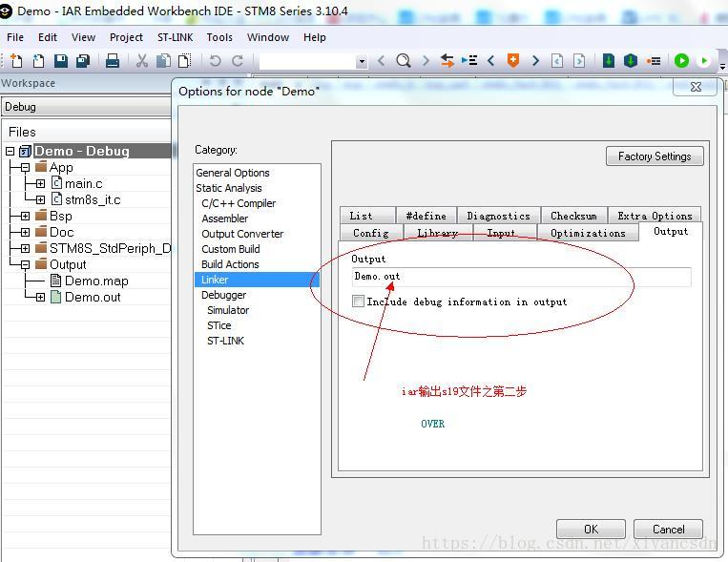Switch to the #define tab
This screenshot has height=562, width=728.
426,216
